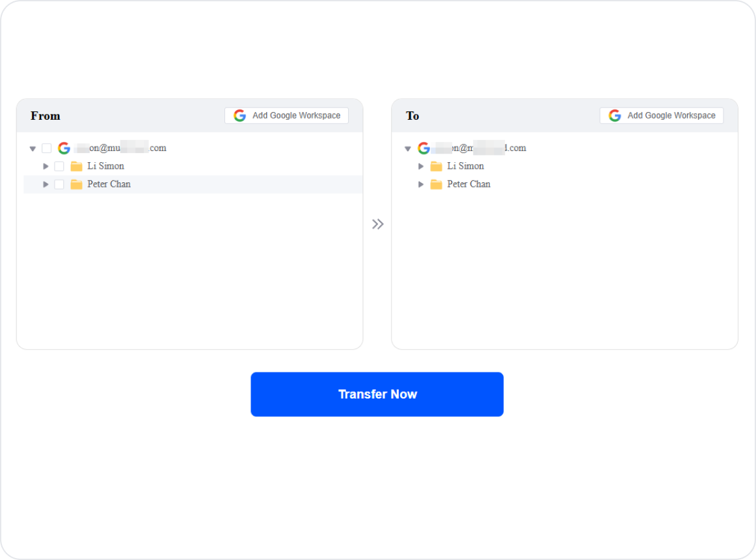Expand Li Simon folder in To panel
This screenshot has height=560, width=756.
pos(421,166)
